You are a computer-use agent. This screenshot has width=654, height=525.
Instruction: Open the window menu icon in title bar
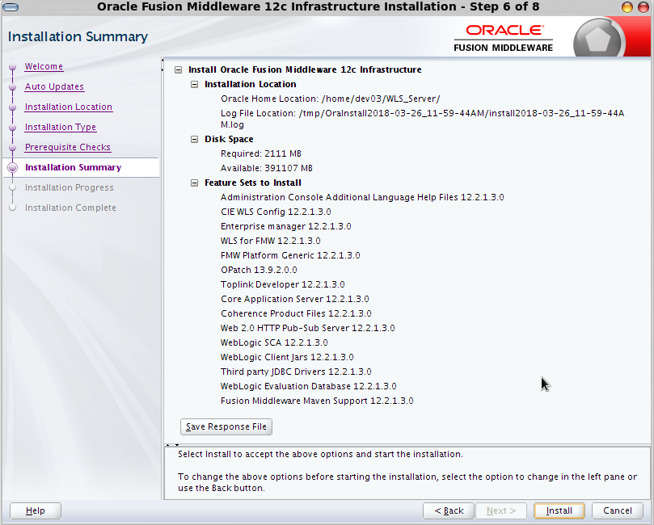click(x=10, y=7)
